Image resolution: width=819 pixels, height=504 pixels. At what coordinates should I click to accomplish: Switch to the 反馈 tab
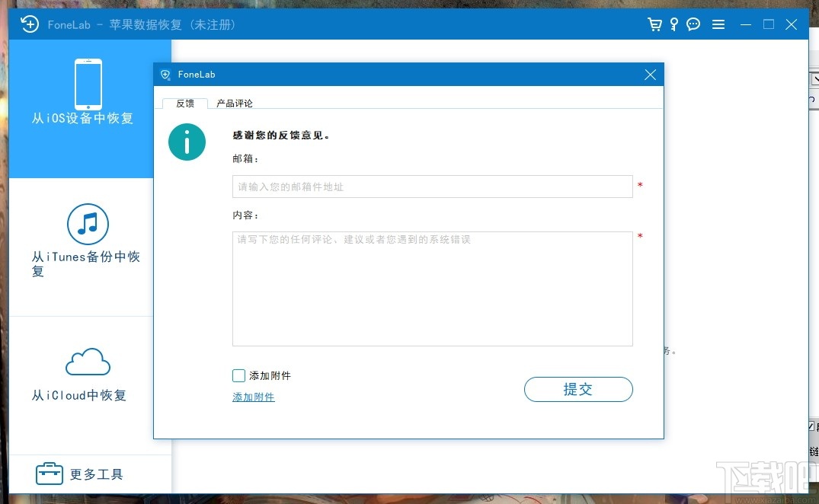pos(184,102)
